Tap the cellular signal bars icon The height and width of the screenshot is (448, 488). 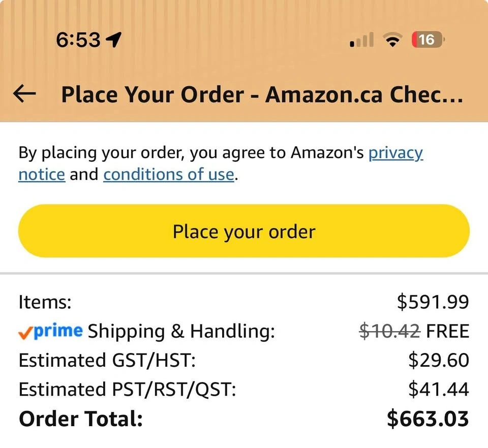[x=362, y=40]
